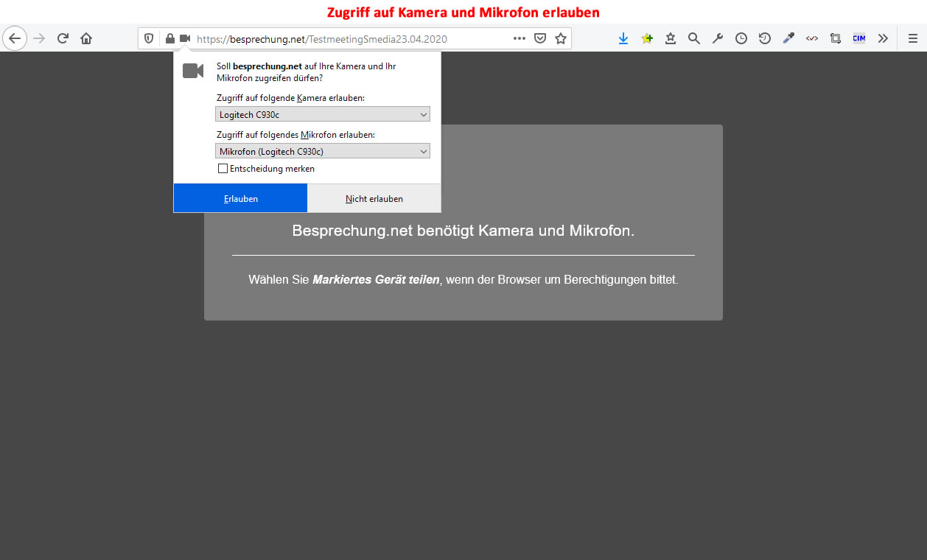Reload the current page
This screenshot has height=560, width=927.
click(x=63, y=38)
